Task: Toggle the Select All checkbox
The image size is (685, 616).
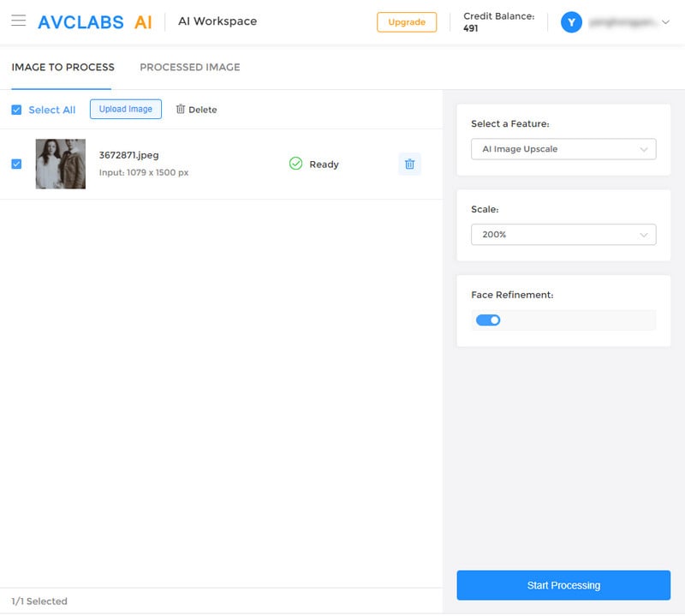Action: 16,110
